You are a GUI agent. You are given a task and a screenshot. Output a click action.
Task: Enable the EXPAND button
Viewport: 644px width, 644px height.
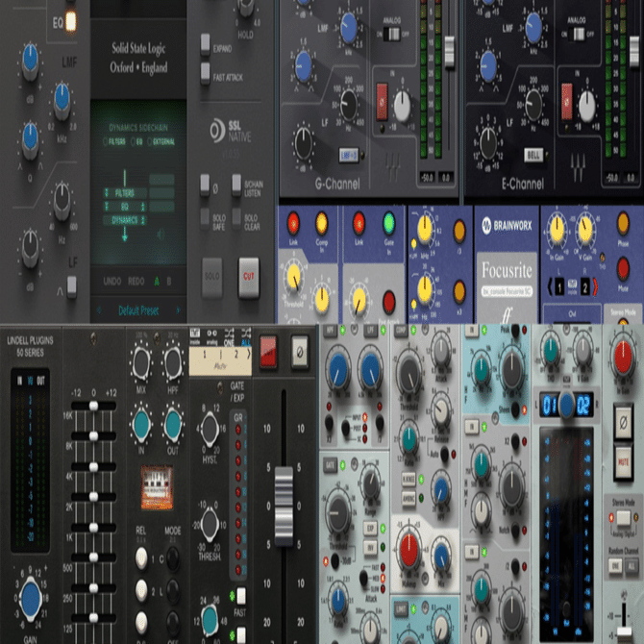pos(206,44)
